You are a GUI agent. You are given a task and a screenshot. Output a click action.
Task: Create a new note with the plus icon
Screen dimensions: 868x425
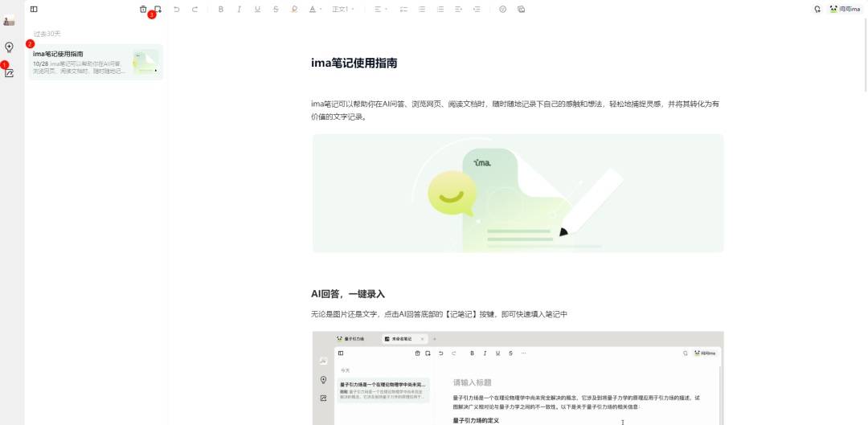(158, 10)
